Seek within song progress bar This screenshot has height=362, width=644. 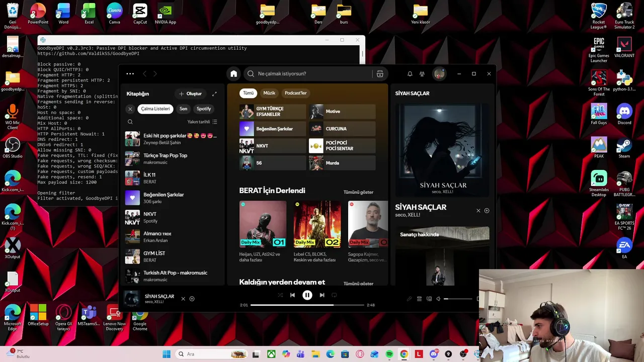[307, 305]
